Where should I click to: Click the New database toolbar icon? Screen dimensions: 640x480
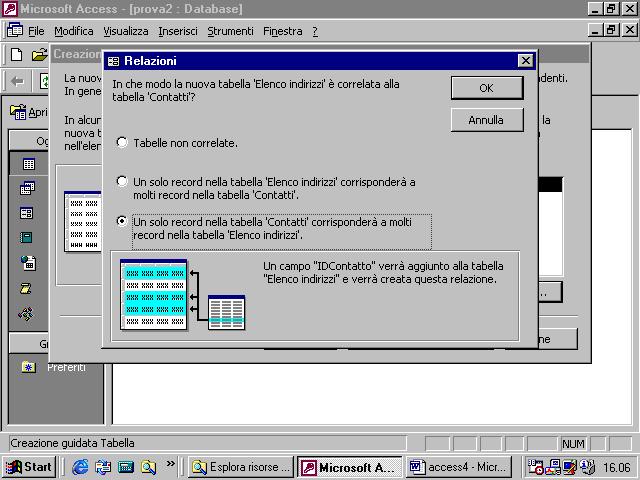click(x=16, y=54)
